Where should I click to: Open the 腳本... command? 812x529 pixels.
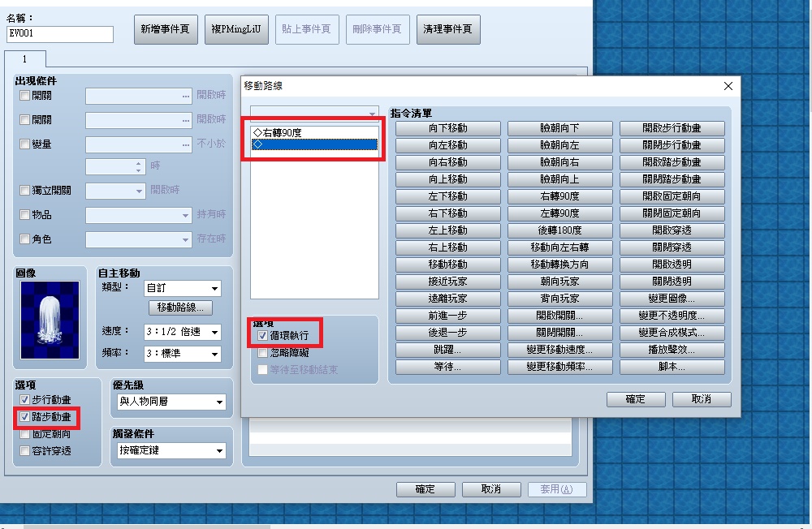[x=672, y=367]
